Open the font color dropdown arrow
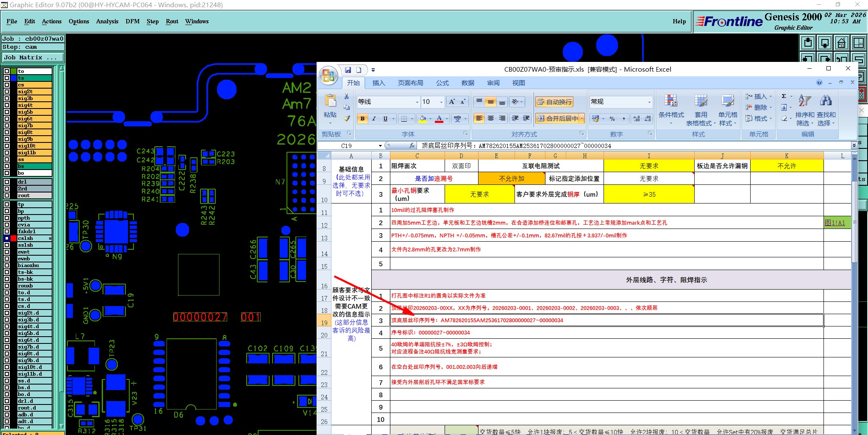Screen dimensions: 868x435 (447, 119)
